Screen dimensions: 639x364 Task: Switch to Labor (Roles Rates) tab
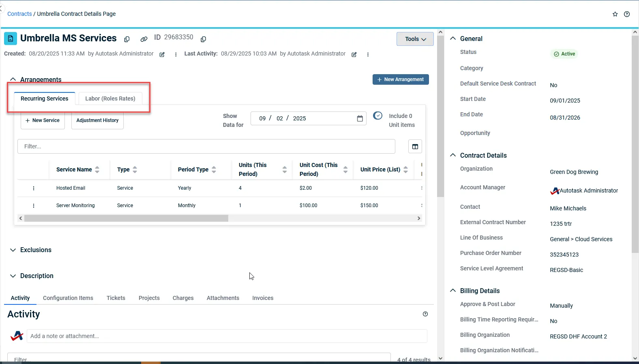click(110, 98)
